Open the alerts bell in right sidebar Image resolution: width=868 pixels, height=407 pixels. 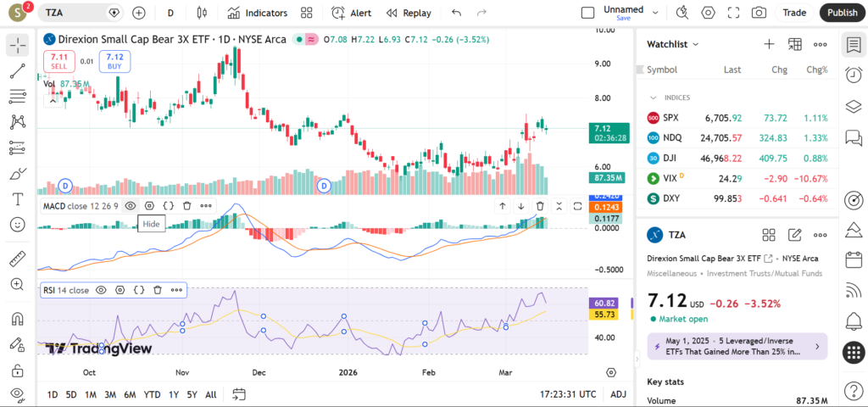click(854, 321)
